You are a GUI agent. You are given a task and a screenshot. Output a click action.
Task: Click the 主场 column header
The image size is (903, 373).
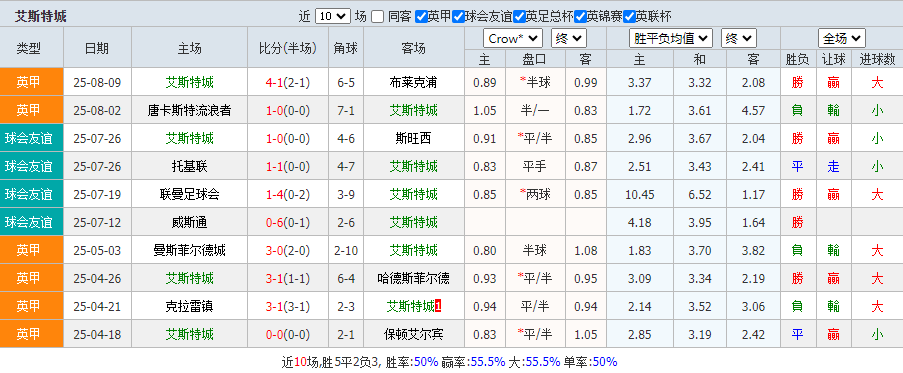(189, 48)
